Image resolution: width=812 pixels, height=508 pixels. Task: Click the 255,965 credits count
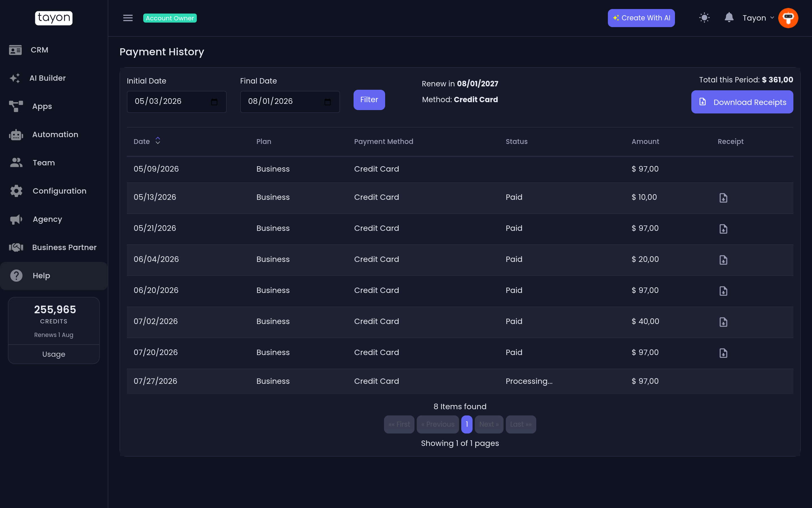click(x=55, y=309)
